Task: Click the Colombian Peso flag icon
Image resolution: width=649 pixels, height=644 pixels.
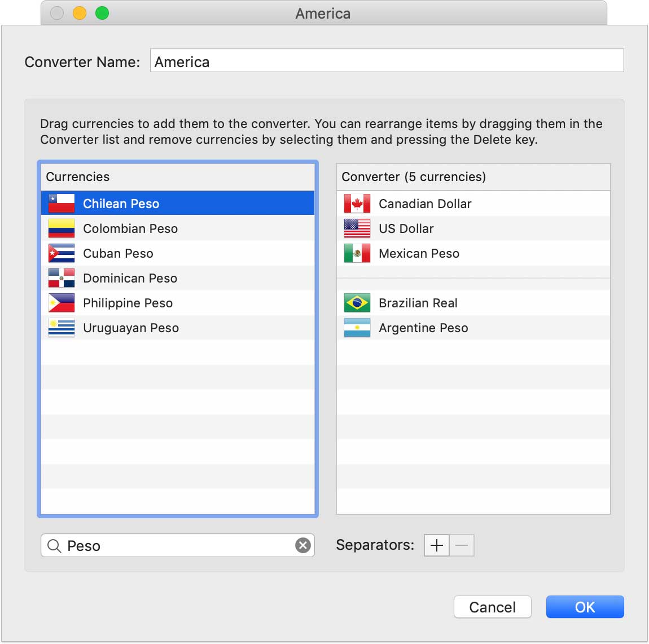Action: tap(60, 228)
